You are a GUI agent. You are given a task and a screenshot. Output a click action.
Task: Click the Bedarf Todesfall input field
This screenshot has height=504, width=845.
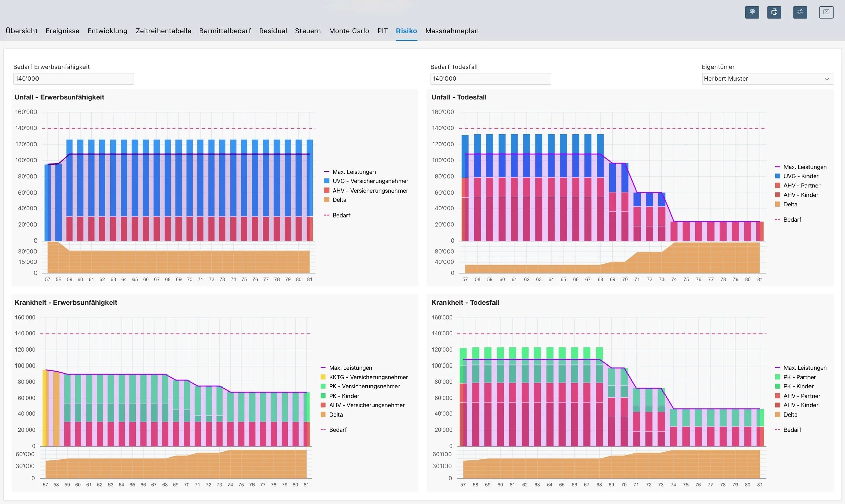pyautogui.click(x=490, y=79)
